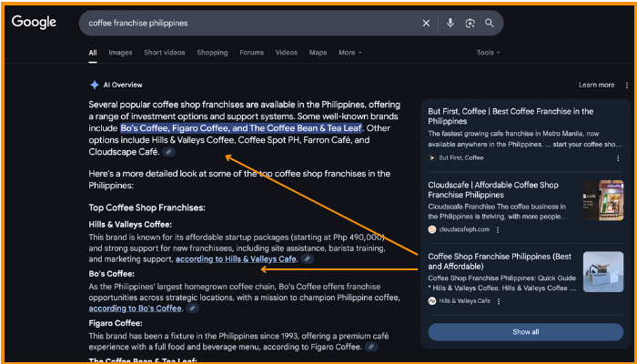Click the Learn more link
Viewport: 637px width, 364px height.
click(596, 85)
